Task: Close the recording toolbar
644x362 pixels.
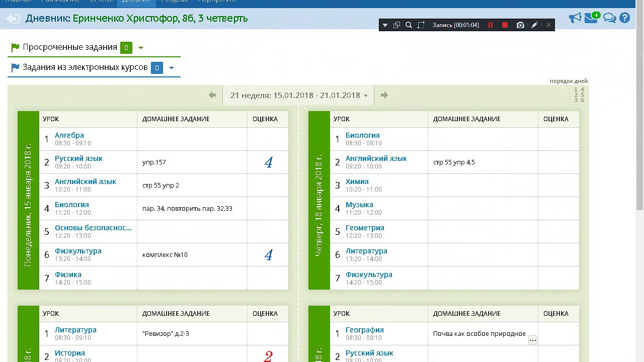Action: (548, 25)
